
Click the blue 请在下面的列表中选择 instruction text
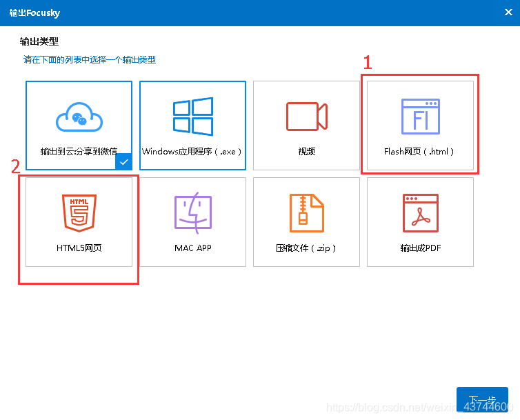(x=90, y=60)
